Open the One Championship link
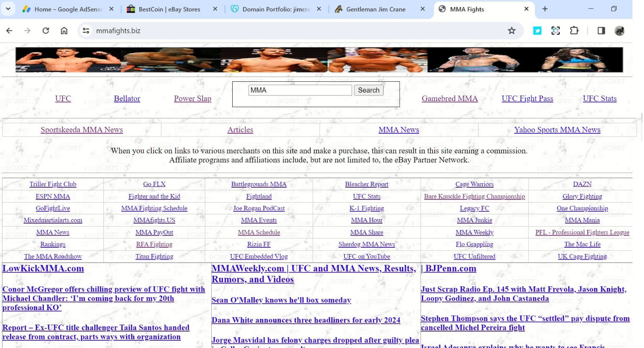The height and width of the screenshot is (348, 644). 582,208
